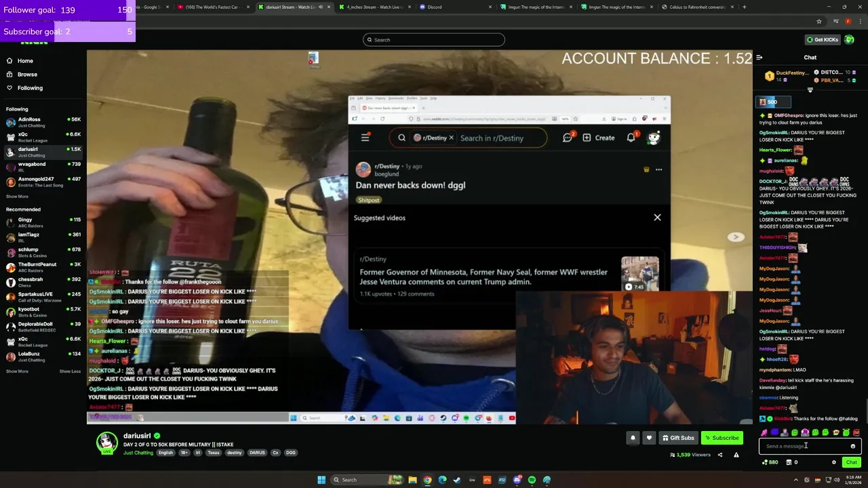Click the share stream icon
This screenshot has width=868, height=488.
coord(720,455)
